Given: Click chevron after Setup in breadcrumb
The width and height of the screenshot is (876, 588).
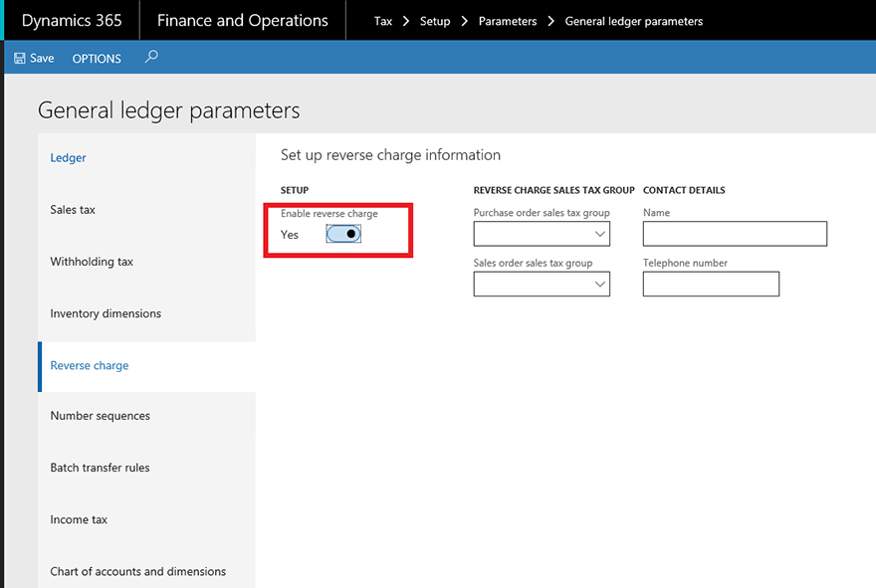Looking at the screenshot, I should coord(464,21).
